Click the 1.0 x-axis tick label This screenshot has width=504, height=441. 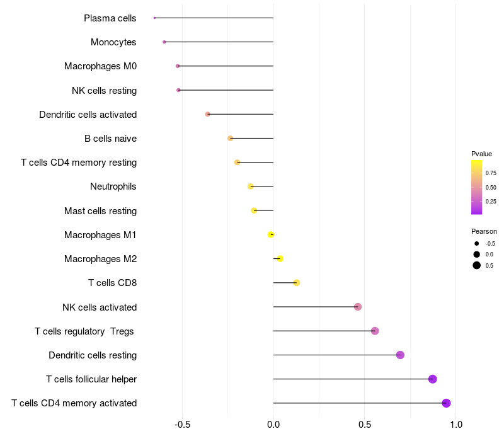click(455, 425)
